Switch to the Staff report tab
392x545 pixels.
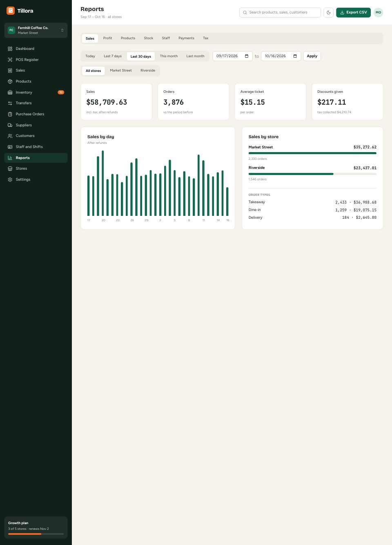(166, 38)
